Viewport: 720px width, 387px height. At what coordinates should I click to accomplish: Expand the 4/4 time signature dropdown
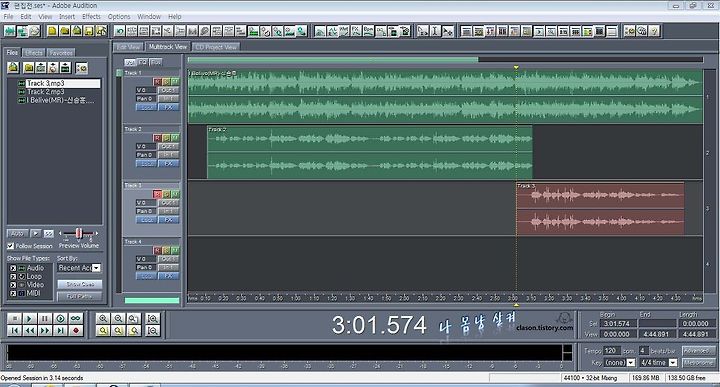coord(673,363)
